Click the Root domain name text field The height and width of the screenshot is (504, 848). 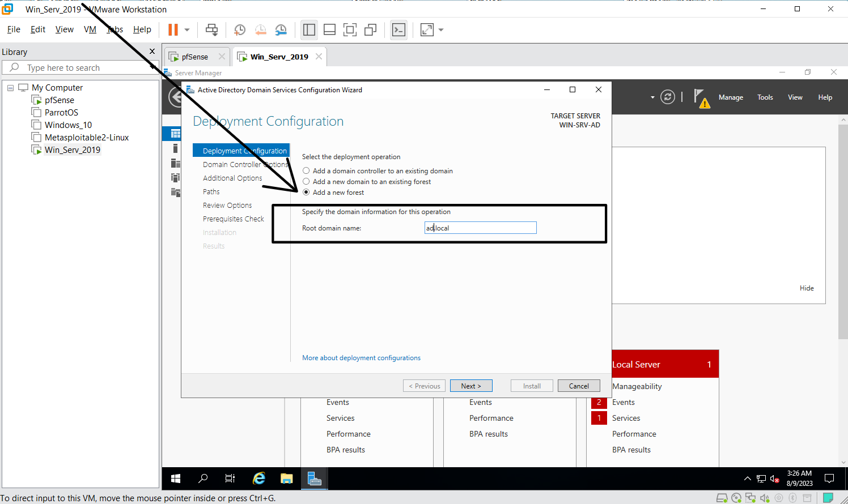(x=480, y=228)
